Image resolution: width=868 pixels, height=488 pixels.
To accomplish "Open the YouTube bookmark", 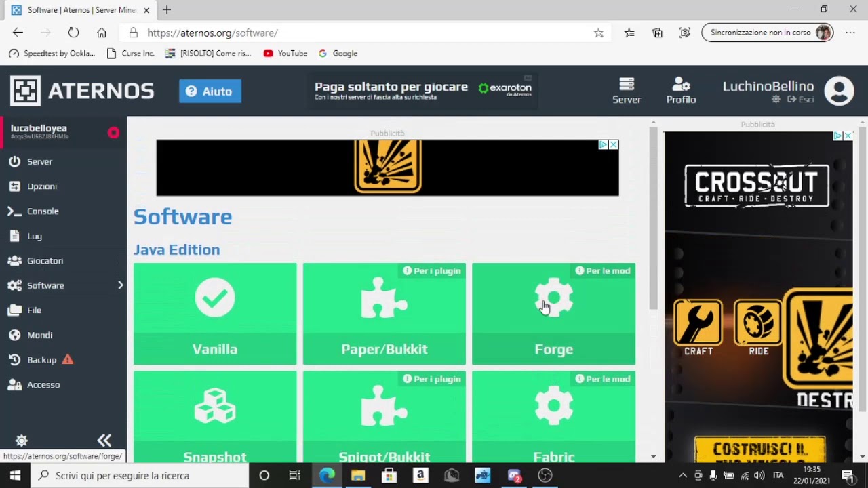I will tap(285, 53).
